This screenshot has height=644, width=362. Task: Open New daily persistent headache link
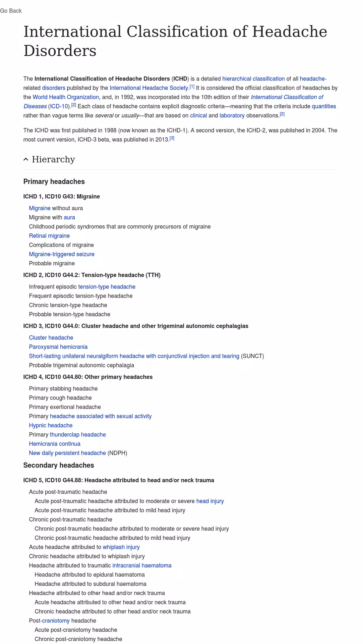point(67,453)
